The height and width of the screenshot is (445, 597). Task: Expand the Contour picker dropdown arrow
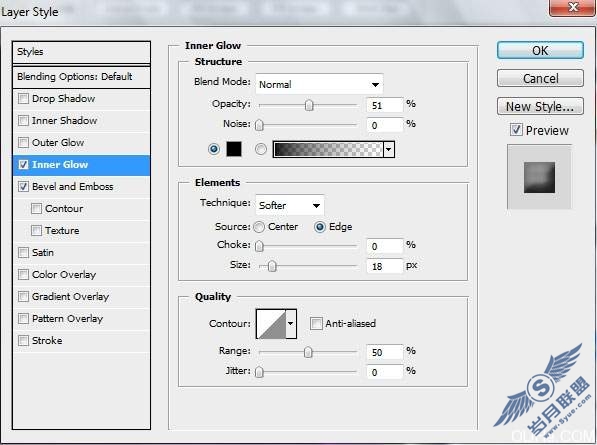pos(291,324)
